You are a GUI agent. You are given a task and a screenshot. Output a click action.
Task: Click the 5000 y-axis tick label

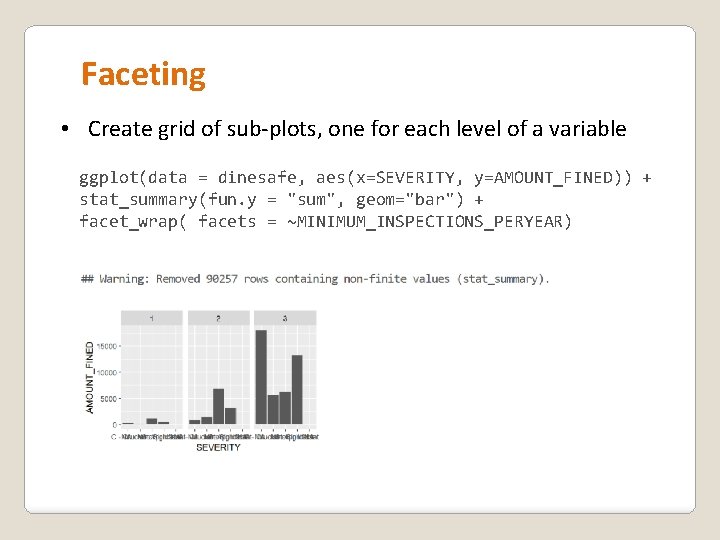[109, 399]
